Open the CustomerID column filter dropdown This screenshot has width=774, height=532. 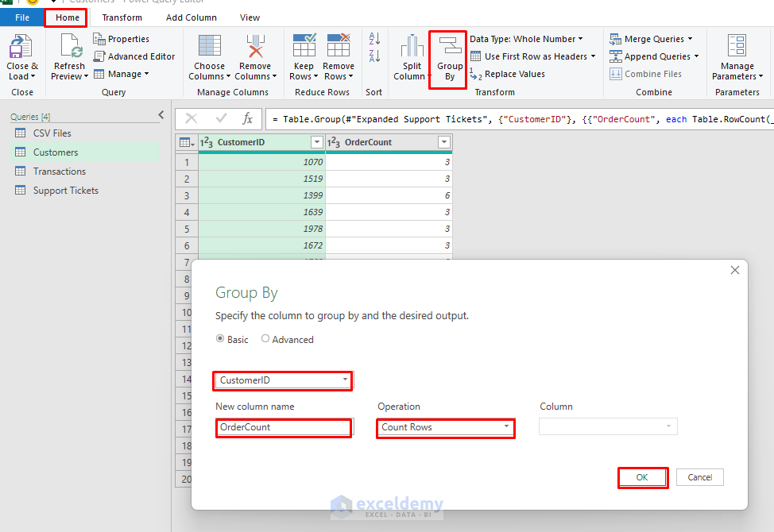point(317,142)
